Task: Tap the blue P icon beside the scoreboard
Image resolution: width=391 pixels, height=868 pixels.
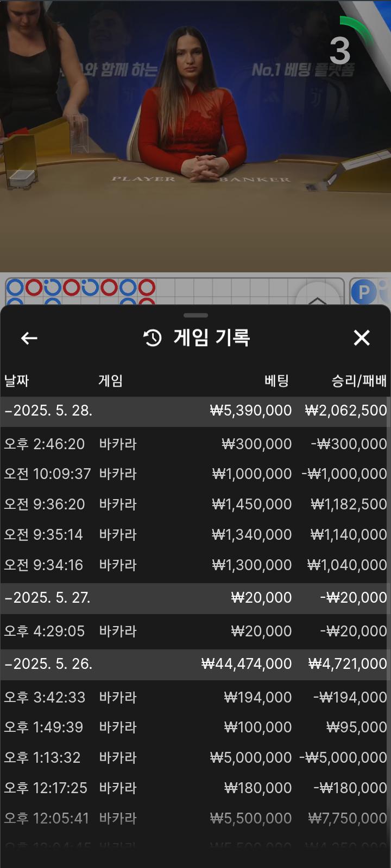Action: coord(363,292)
